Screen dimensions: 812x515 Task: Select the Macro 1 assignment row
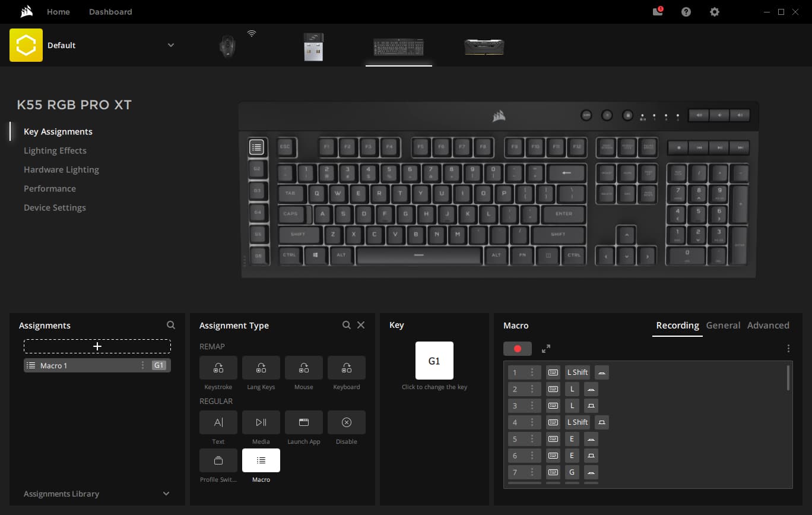(x=97, y=365)
